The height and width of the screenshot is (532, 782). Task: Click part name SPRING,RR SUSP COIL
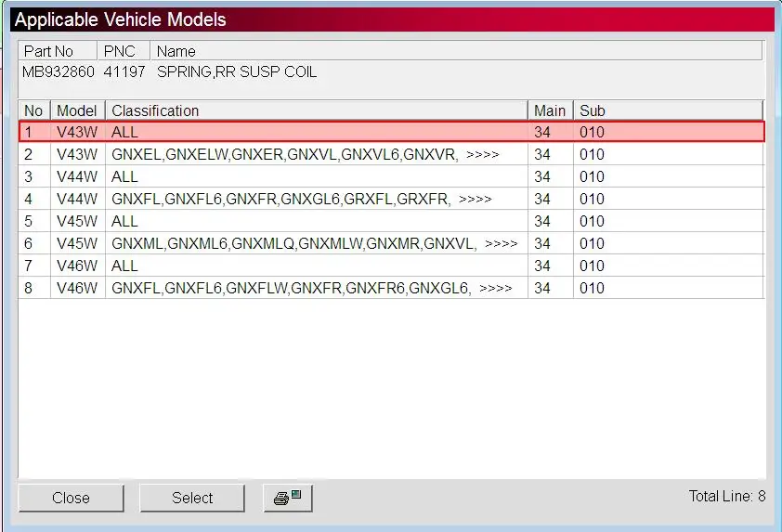[x=237, y=71]
